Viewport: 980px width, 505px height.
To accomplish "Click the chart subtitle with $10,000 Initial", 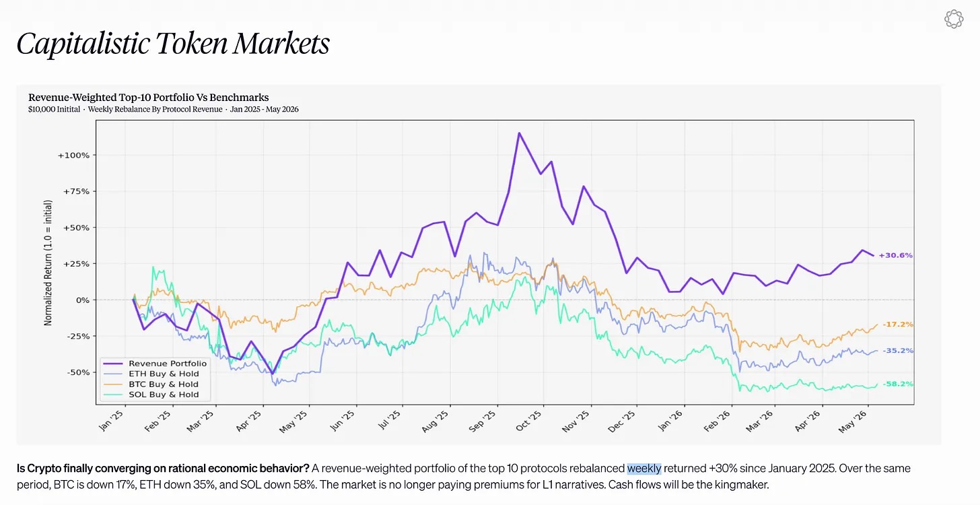I will [164, 109].
